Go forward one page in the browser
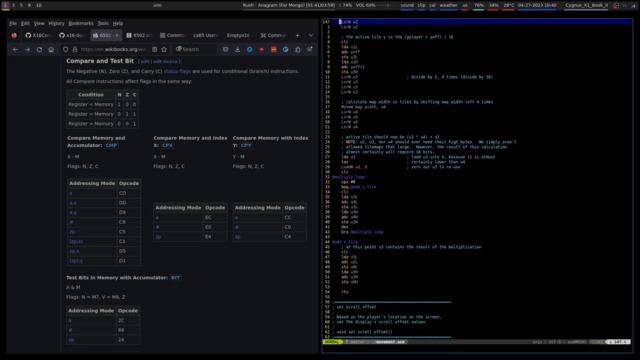 (x=27, y=49)
